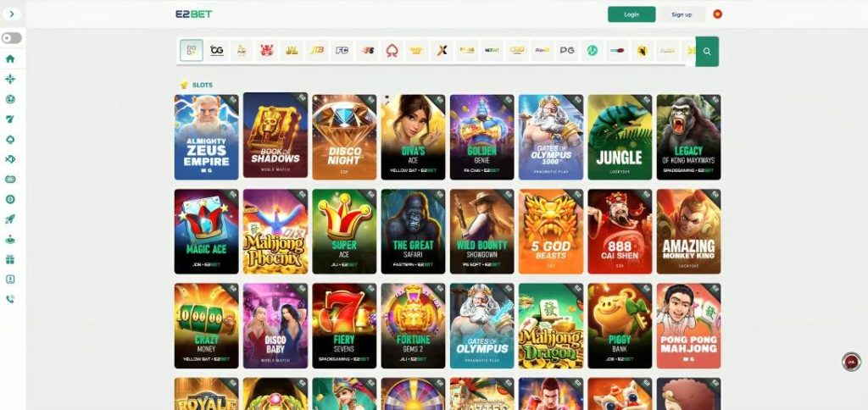868x410 pixels.
Task: Open the live chat support bubble
Action: coord(851,362)
